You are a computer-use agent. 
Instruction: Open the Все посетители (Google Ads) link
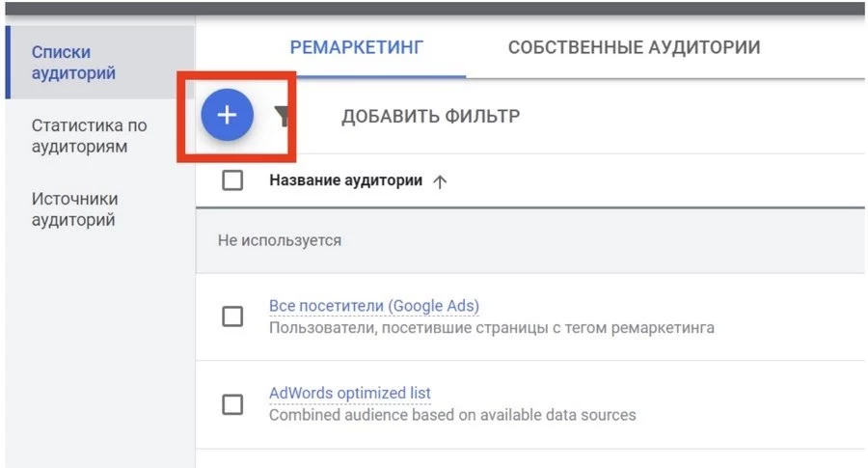tap(374, 306)
